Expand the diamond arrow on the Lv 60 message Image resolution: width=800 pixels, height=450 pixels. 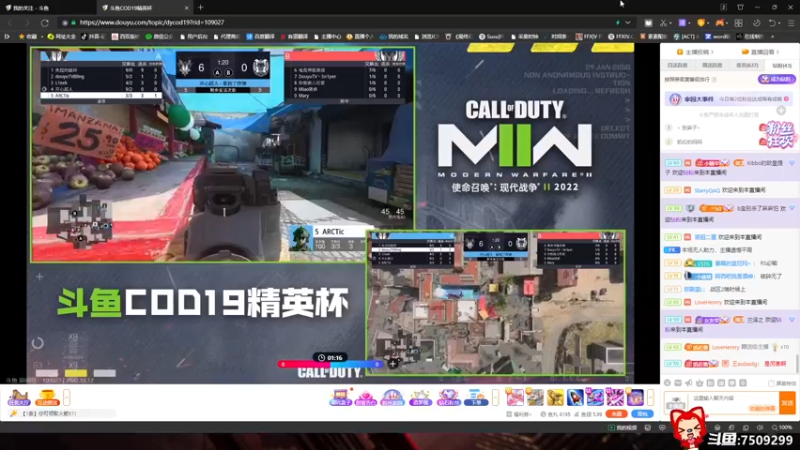[792, 163]
